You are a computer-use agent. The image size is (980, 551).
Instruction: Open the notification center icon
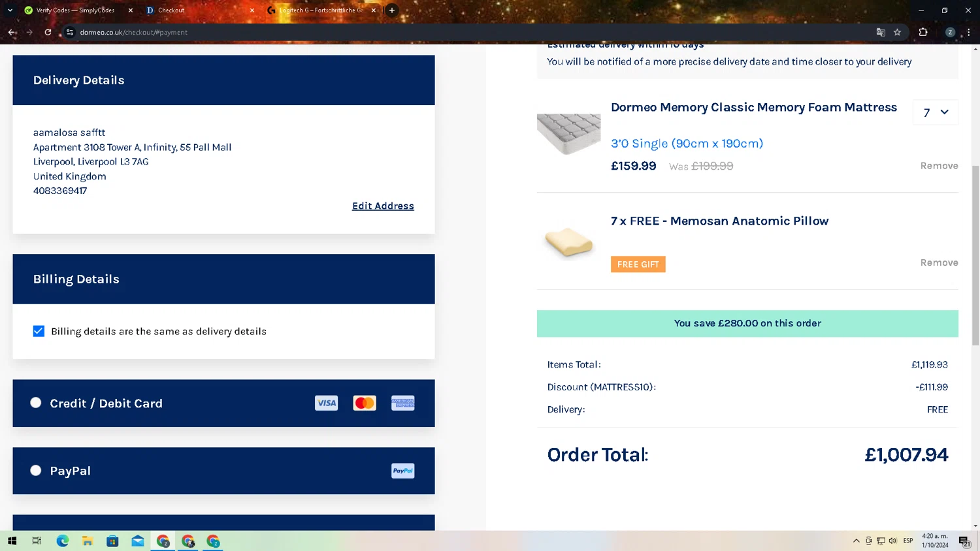coord(964,541)
